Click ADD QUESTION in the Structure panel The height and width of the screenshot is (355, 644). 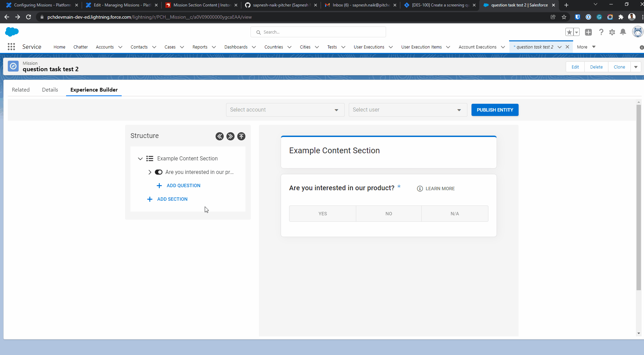click(183, 186)
